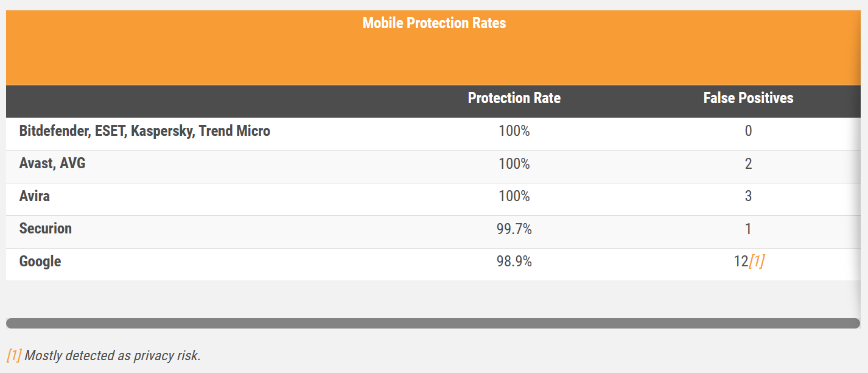Click Google's 98.9% protection rate cell

click(514, 261)
